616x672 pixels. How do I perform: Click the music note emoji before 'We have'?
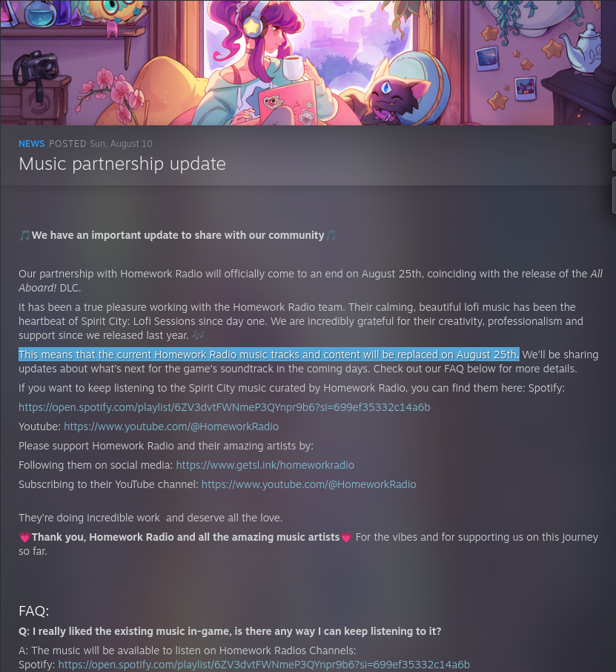(x=24, y=235)
